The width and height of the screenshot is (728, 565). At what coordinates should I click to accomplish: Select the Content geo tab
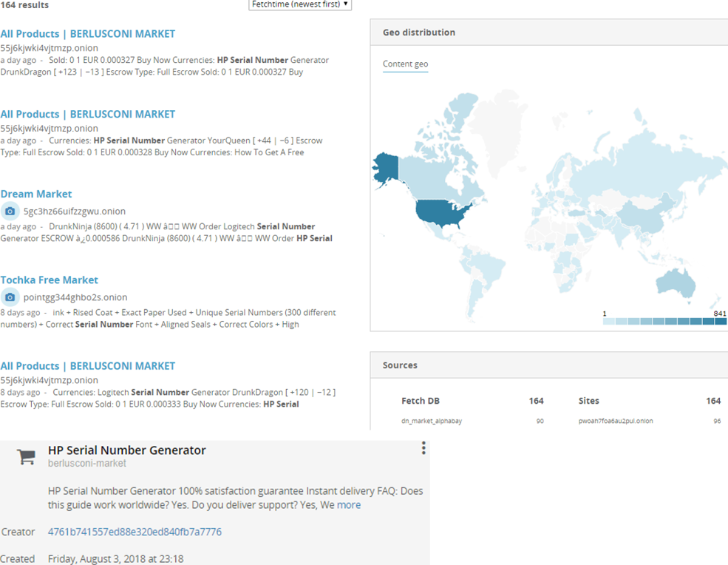click(x=405, y=64)
